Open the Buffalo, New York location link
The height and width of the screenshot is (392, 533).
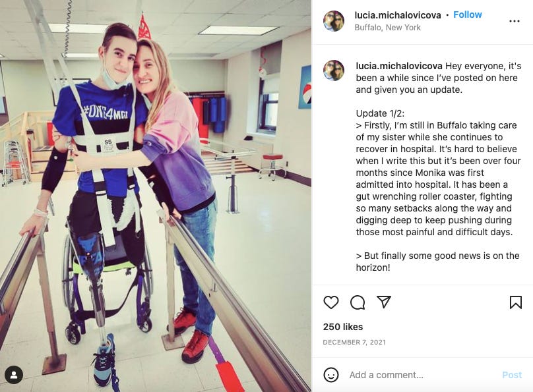click(x=387, y=28)
